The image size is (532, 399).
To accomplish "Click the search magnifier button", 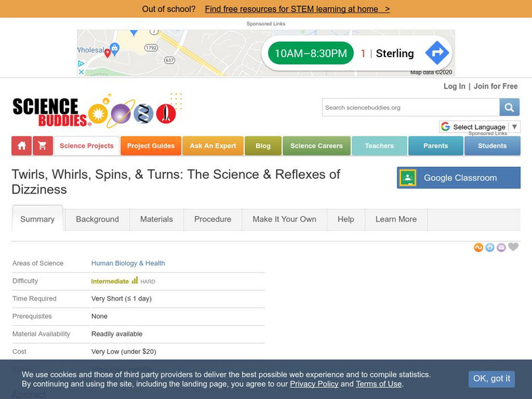I will point(509,107).
